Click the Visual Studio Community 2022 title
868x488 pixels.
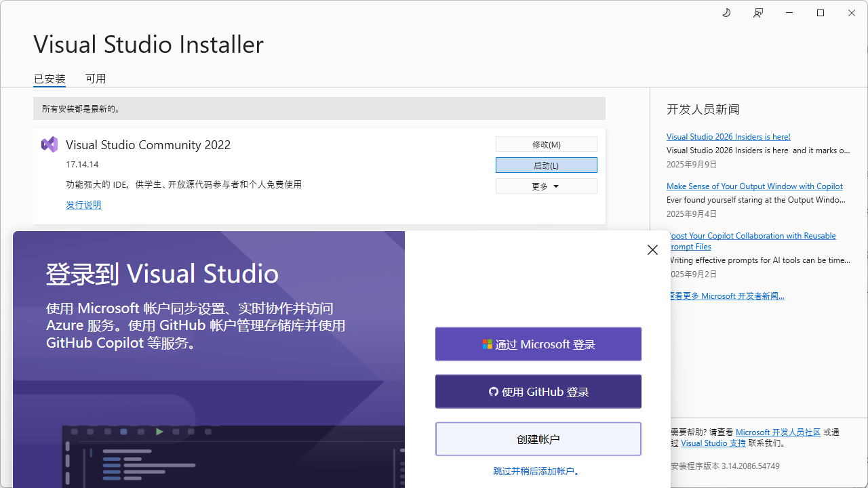coord(149,145)
